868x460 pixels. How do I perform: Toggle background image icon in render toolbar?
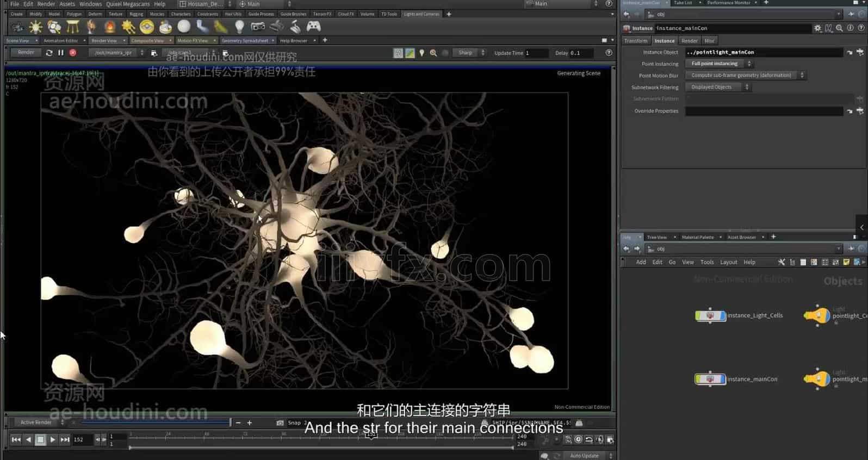(x=410, y=53)
